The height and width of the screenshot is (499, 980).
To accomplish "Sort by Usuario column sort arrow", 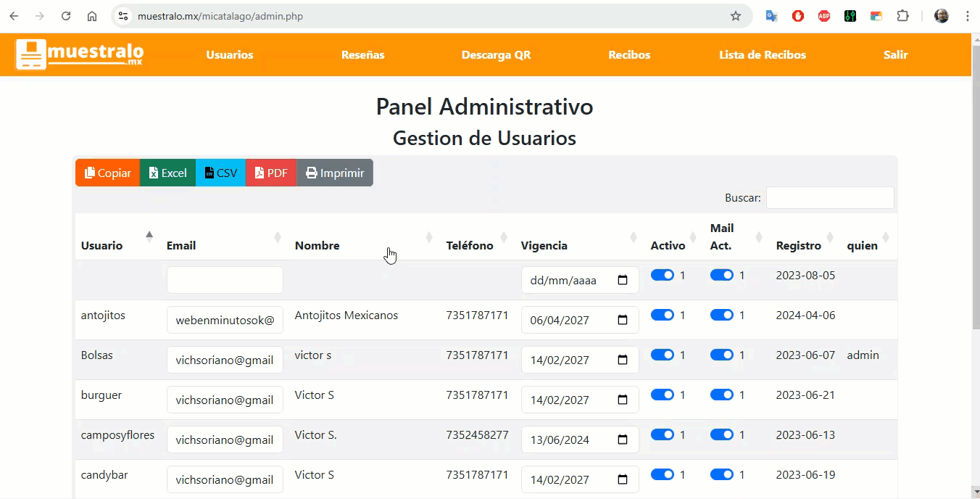I will pyautogui.click(x=149, y=236).
